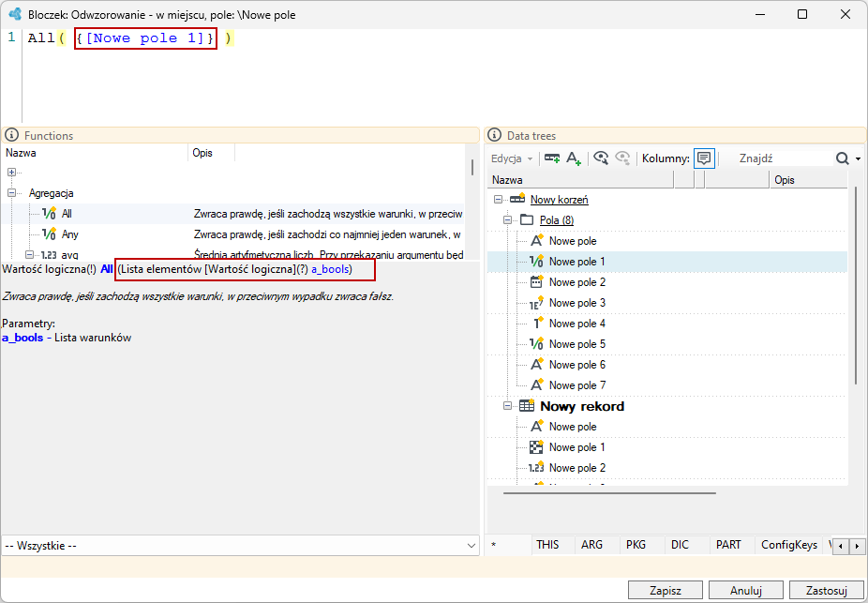Select Nowe pole 7 in the Pola folder
868x603 pixels.
click(x=577, y=385)
